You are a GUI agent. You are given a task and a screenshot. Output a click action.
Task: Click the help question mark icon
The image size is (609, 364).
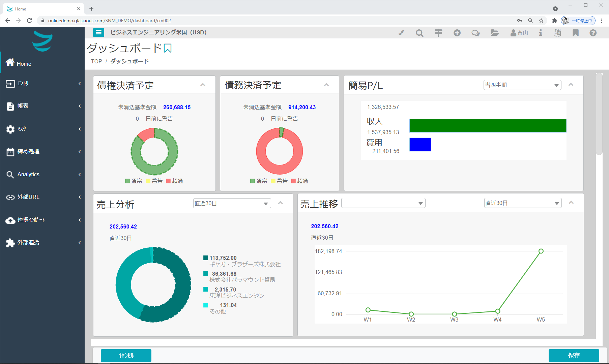pos(593,33)
